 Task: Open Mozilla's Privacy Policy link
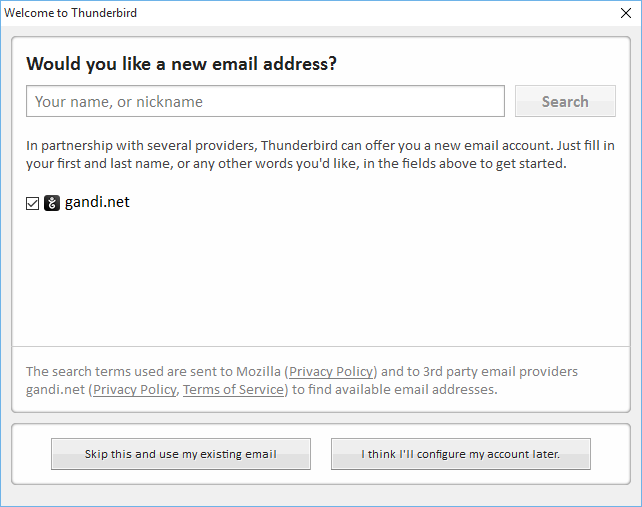pyautogui.click(x=331, y=371)
